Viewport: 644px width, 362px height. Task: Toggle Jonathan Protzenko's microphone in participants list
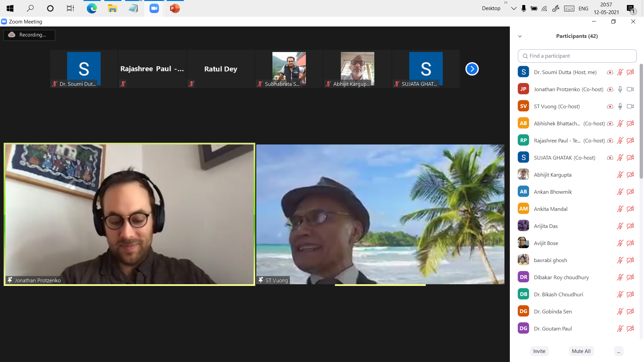click(620, 89)
